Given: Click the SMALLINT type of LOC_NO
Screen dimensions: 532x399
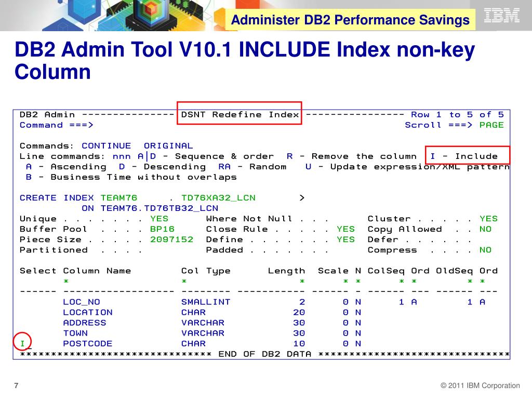Looking at the screenshot, I should coord(206,302).
